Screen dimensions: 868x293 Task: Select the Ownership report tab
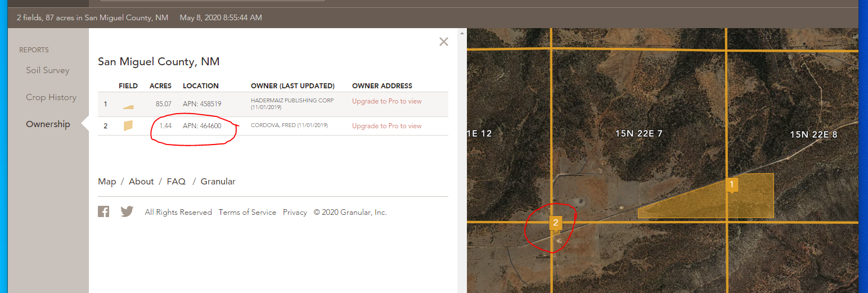(x=48, y=124)
